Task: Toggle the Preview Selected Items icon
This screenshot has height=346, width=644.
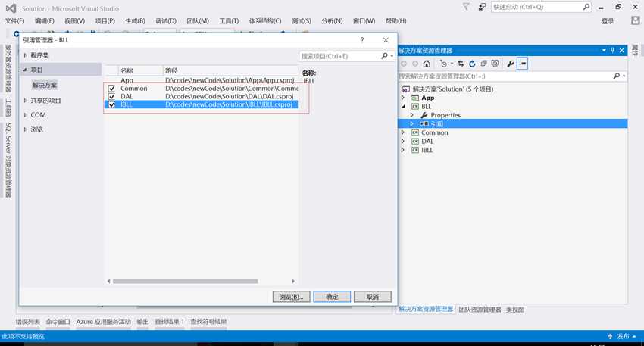Action: pyautogui.click(x=522, y=64)
